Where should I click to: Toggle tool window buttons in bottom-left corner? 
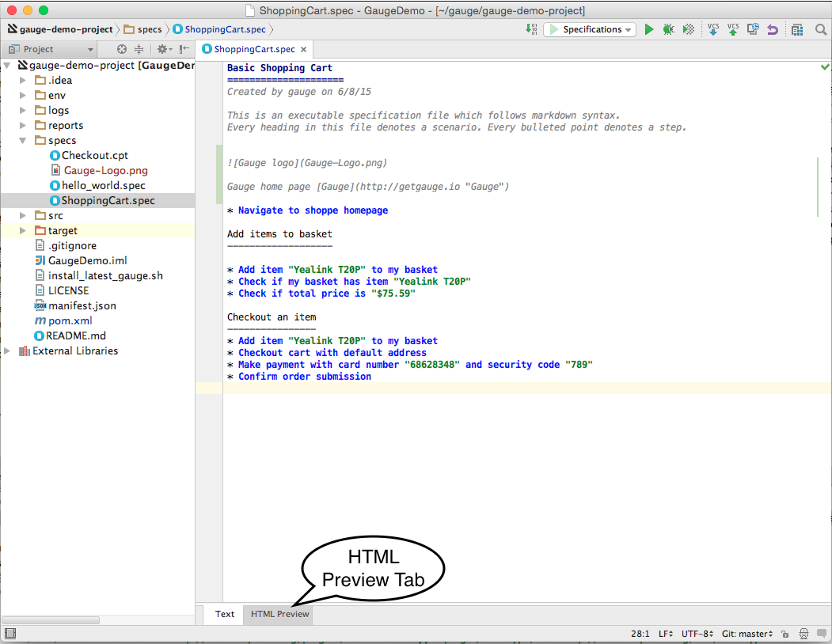coord(9,634)
